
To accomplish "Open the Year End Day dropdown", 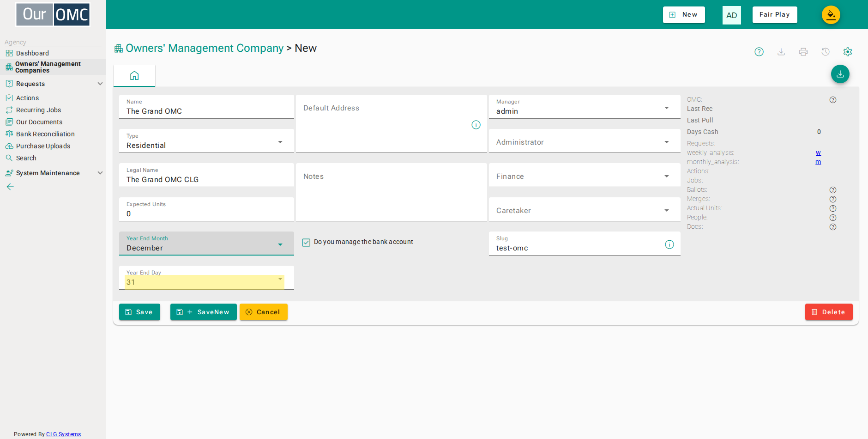I will [206, 278].
